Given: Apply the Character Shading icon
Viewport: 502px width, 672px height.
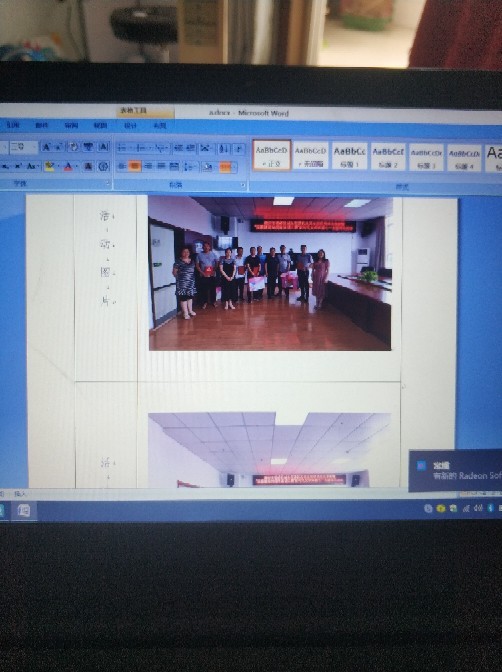Looking at the screenshot, I should point(88,166).
